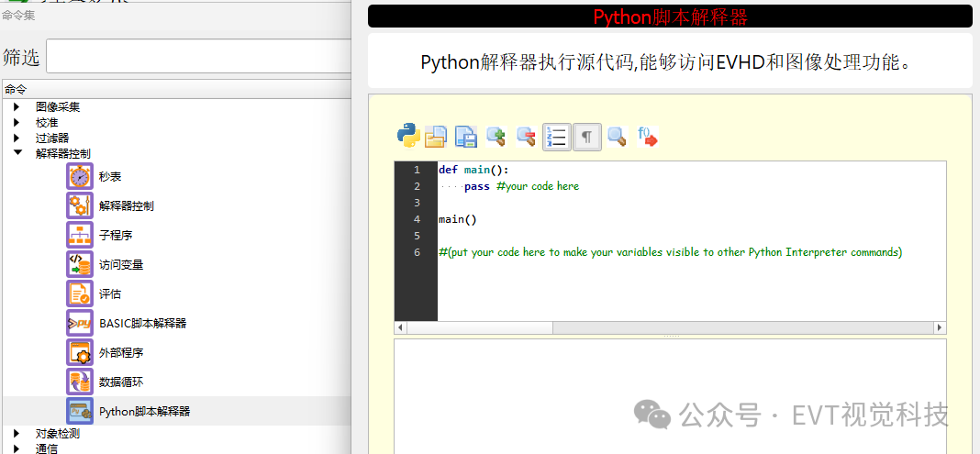Click the 数据循环 command label
This screenshot has width=980, height=454.
tap(121, 382)
